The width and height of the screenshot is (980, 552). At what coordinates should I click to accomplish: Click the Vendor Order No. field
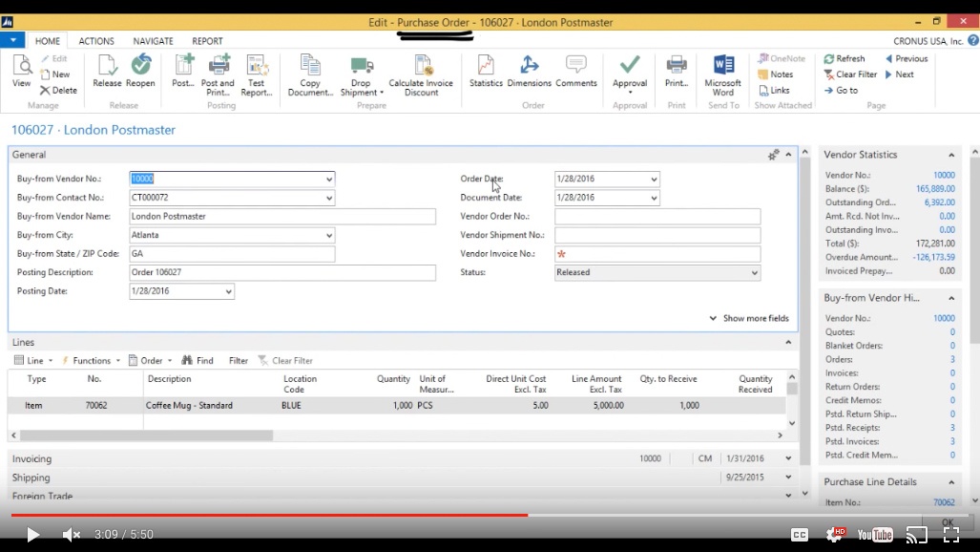click(657, 217)
